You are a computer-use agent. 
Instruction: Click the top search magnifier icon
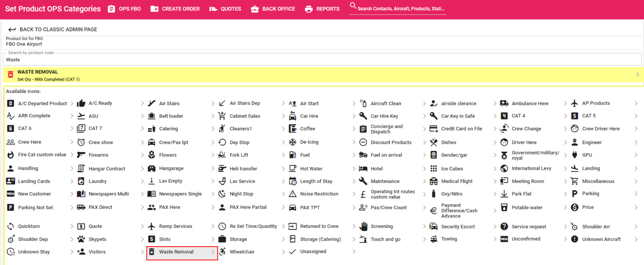click(x=353, y=6)
